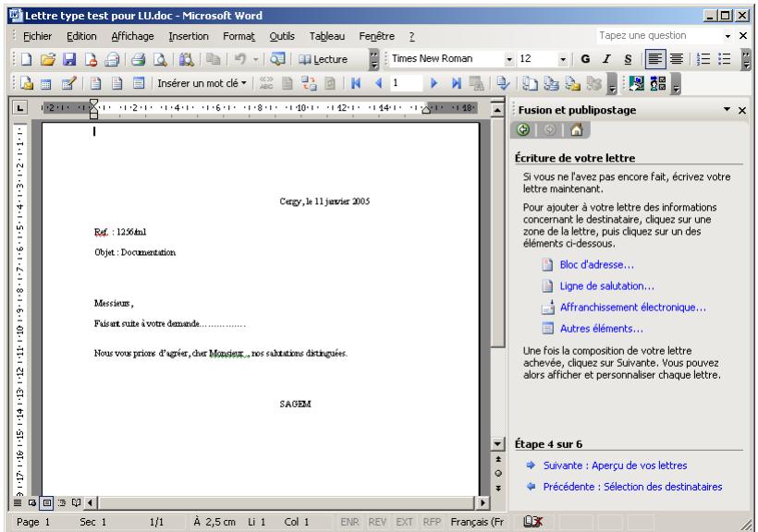This screenshot has width=758, height=532.
Task: Open the Tableau menu
Action: coord(327,36)
